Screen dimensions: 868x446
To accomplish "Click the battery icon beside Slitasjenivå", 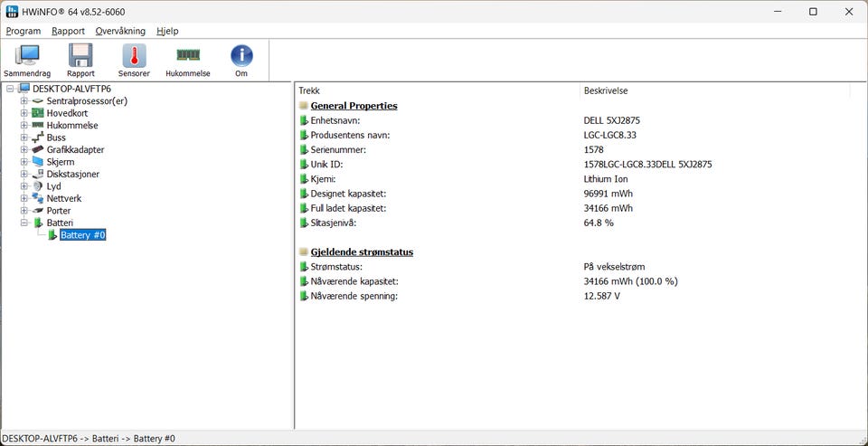I will 304,223.
